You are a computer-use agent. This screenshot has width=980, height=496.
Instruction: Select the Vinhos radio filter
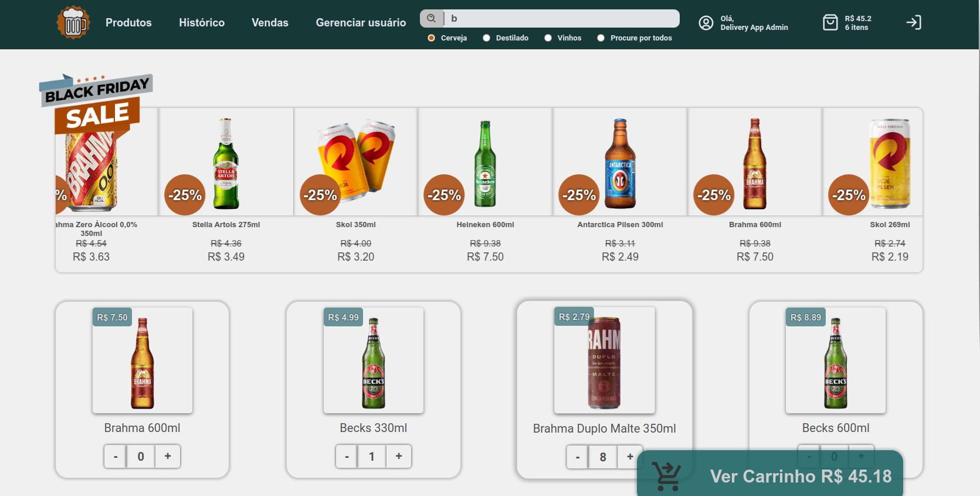coord(548,38)
